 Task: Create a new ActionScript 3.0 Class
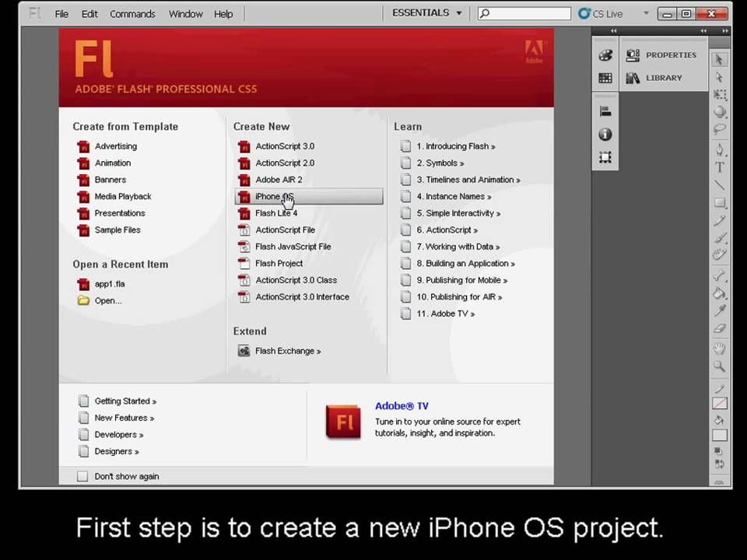(296, 280)
